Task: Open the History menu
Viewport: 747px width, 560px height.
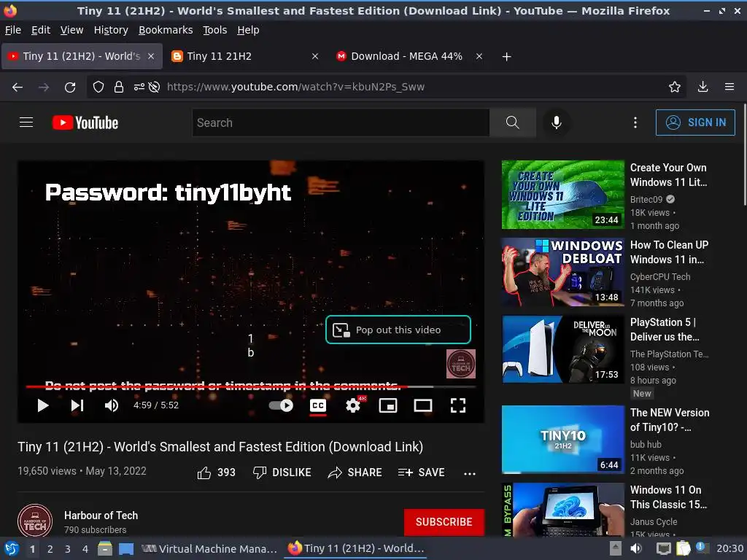Action: (111, 30)
